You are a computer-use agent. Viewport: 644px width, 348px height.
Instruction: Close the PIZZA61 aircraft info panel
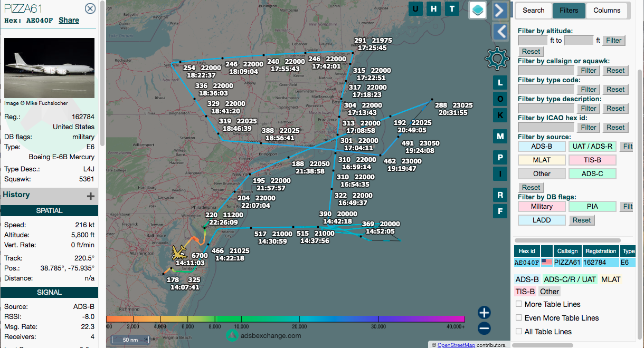[x=90, y=8]
